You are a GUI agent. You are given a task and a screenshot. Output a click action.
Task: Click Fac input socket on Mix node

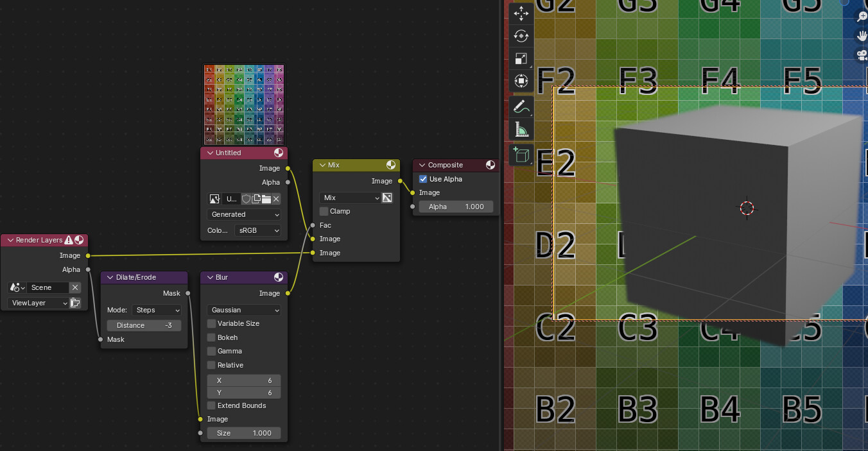click(313, 225)
